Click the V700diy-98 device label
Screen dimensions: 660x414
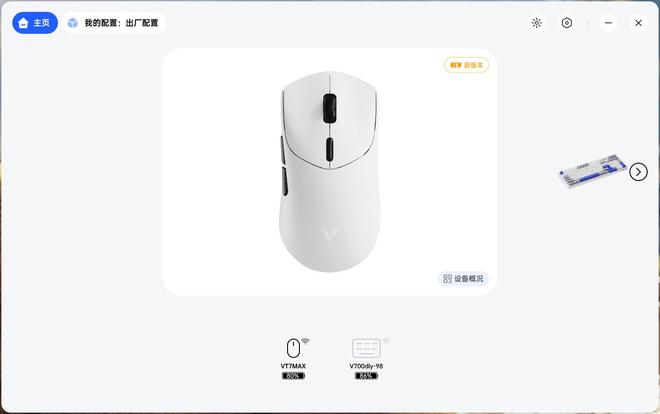366,366
